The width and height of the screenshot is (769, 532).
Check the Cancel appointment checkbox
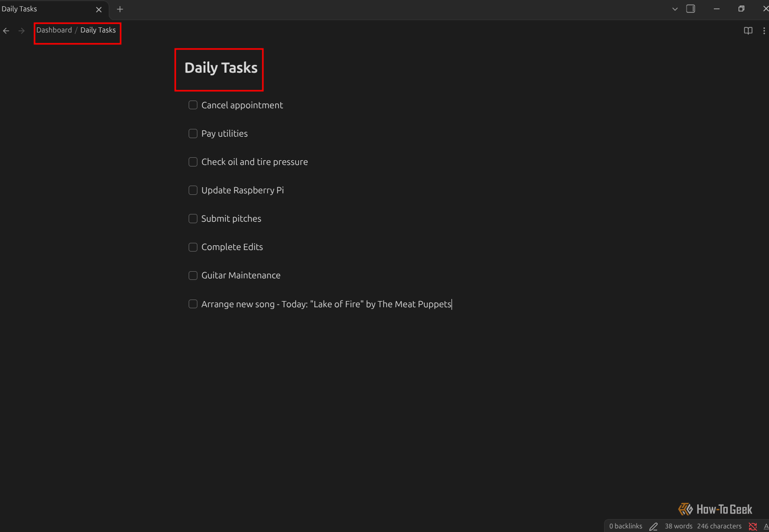[x=193, y=105]
